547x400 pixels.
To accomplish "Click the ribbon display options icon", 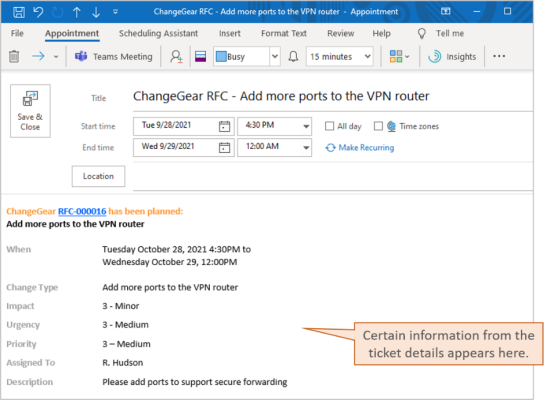I will point(445,12).
